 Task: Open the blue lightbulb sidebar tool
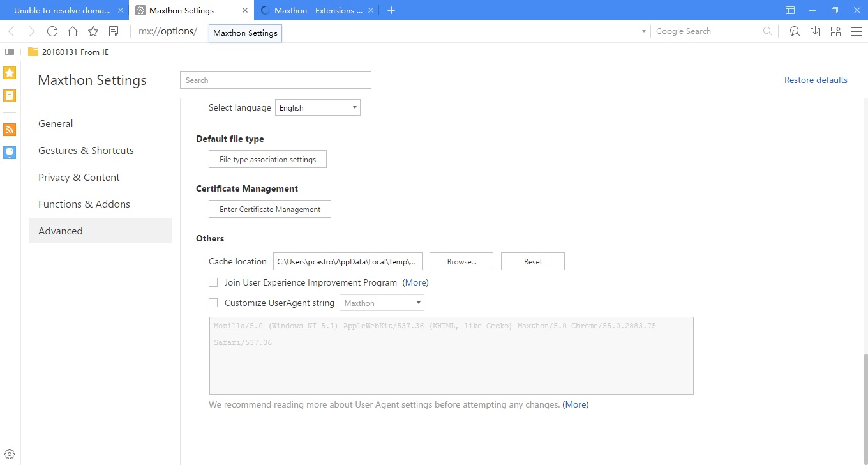coord(10,152)
